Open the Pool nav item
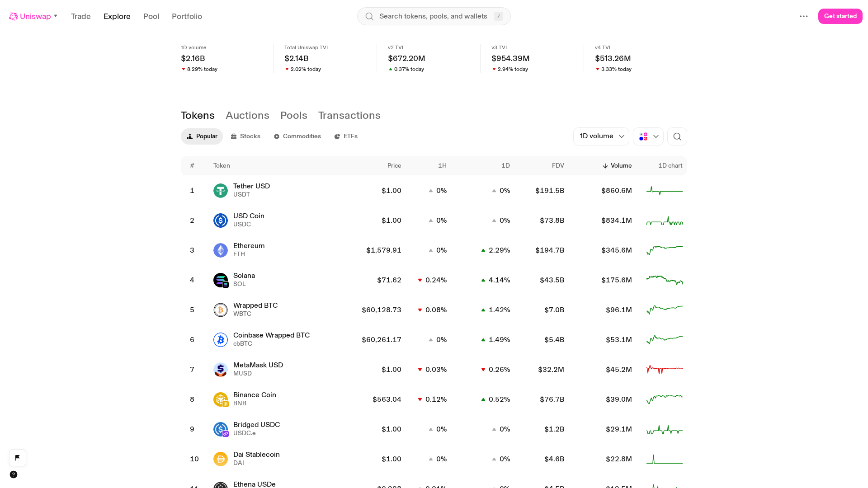The width and height of the screenshot is (868, 488). (151, 16)
